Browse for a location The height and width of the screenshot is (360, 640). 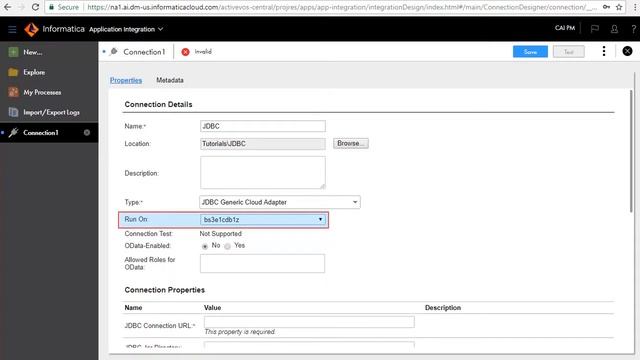(x=351, y=143)
